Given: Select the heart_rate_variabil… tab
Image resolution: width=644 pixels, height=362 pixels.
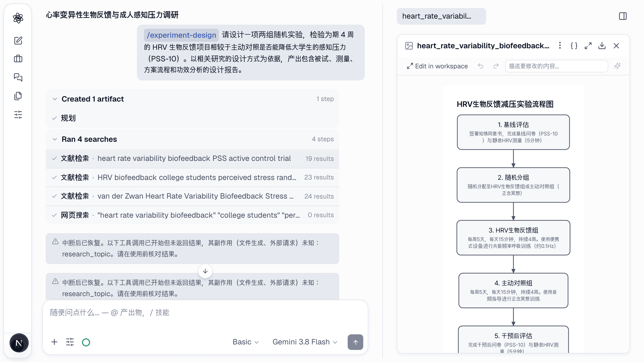Looking at the screenshot, I should click(441, 16).
